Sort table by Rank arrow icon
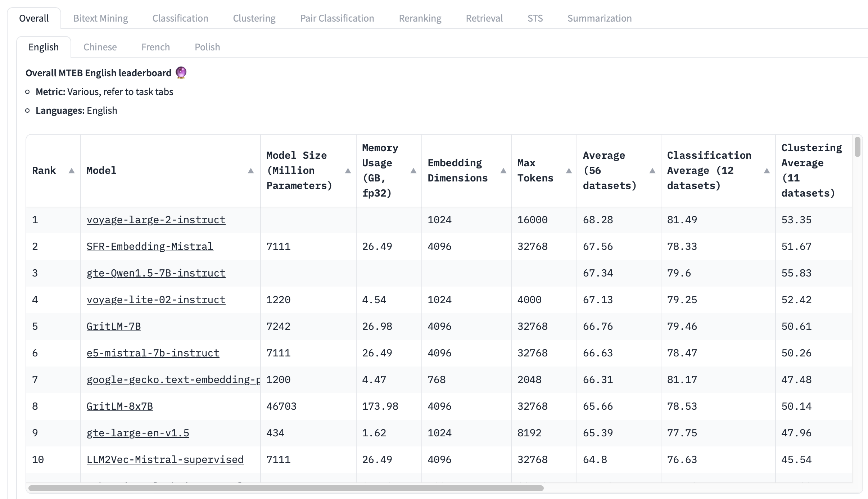Viewport: 868px width, 499px height. pyautogui.click(x=71, y=171)
